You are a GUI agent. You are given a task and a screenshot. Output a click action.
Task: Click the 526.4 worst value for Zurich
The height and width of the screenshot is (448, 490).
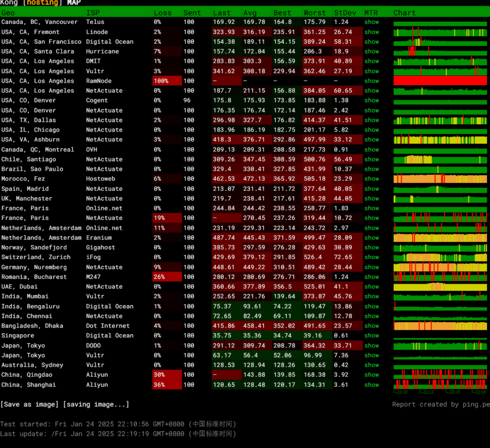(x=313, y=257)
